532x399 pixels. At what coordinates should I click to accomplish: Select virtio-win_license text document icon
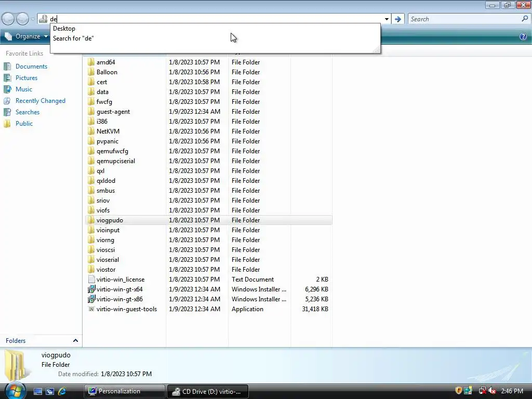(91, 279)
